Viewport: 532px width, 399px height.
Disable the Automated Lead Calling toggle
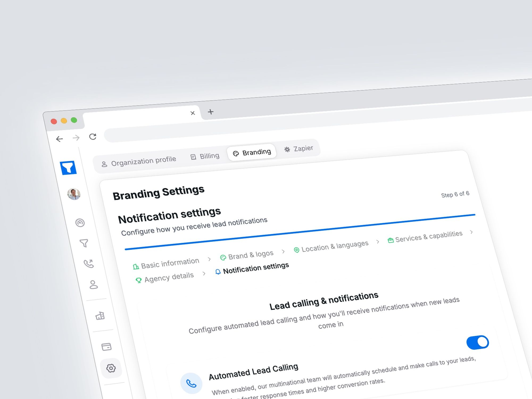pos(478,342)
